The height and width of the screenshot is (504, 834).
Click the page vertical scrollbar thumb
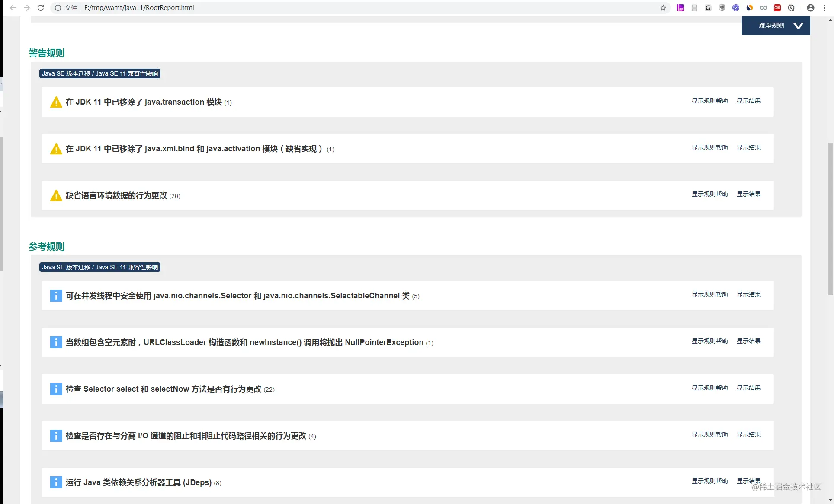(x=830, y=219)
